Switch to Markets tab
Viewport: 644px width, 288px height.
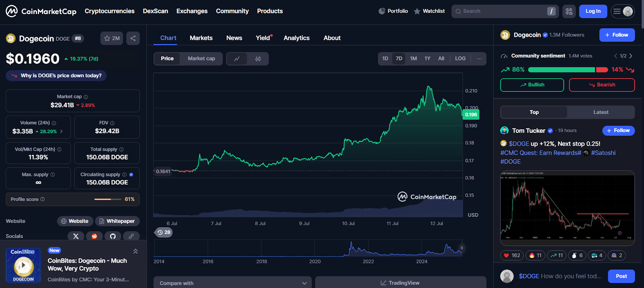pyautogui.click(x=201, y=38)
